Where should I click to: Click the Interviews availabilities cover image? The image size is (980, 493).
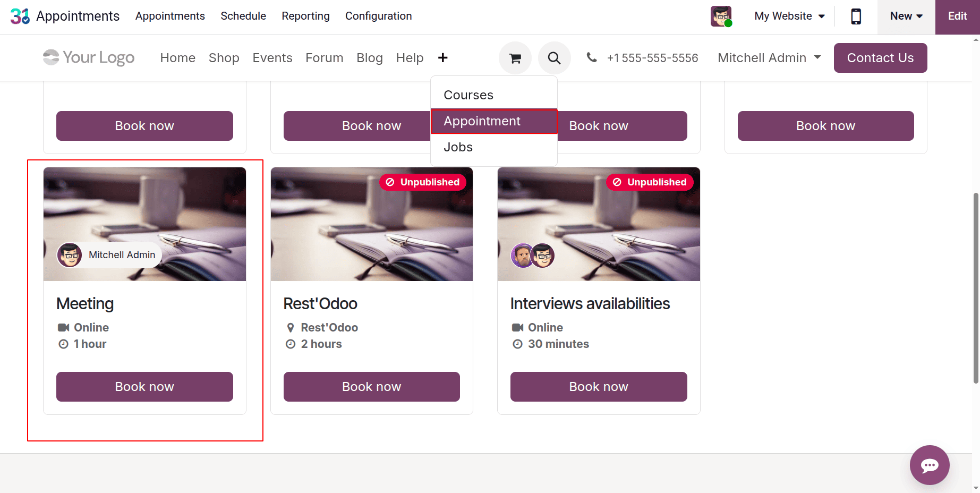[x=599, y=224]
